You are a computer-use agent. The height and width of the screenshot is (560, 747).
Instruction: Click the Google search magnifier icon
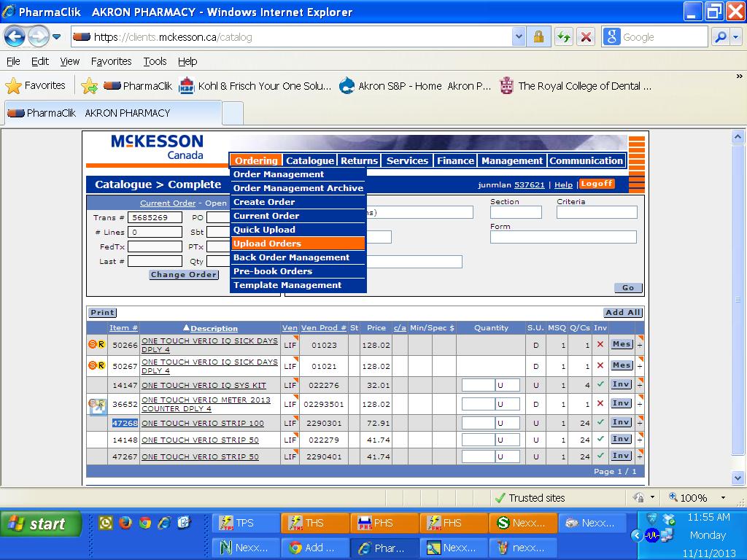pos(721,36)
